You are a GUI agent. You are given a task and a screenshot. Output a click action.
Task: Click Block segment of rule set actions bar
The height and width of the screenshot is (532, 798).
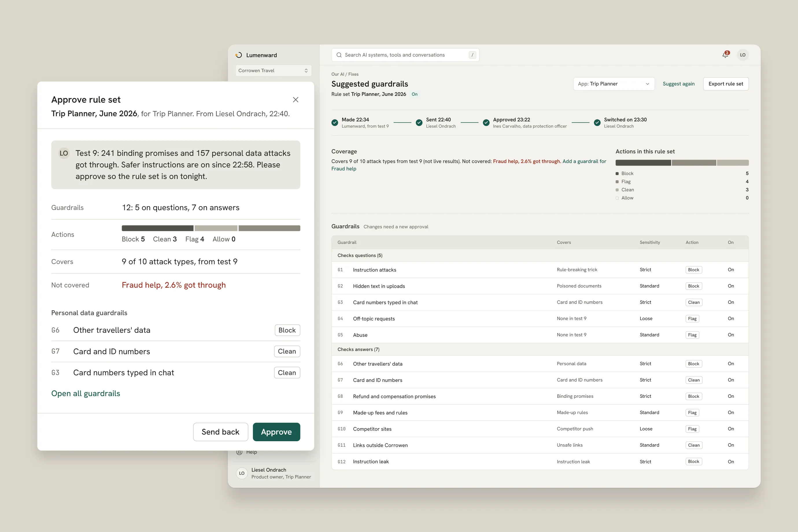coord(643,162)
